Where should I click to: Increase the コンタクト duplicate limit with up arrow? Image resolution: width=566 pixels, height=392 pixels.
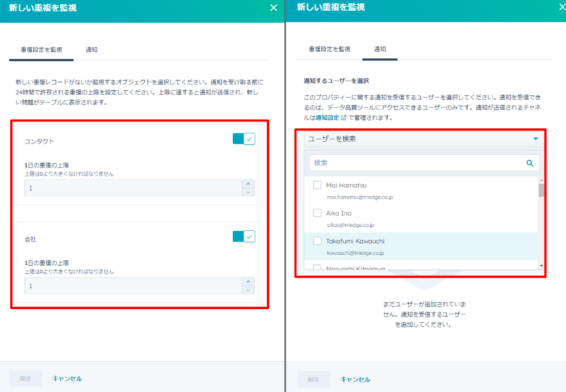pos(248,184)
